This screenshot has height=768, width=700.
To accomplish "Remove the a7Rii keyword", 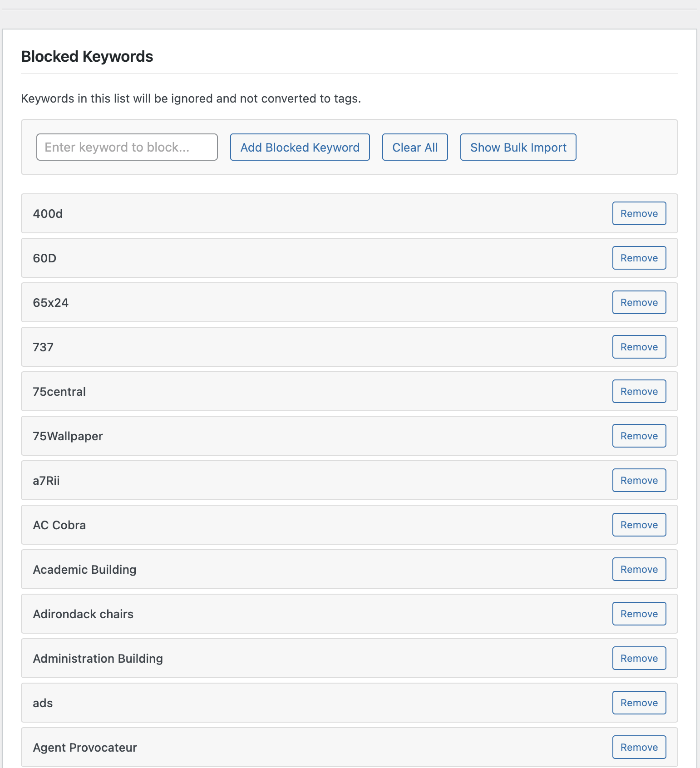I will click(x=639, y=480).
